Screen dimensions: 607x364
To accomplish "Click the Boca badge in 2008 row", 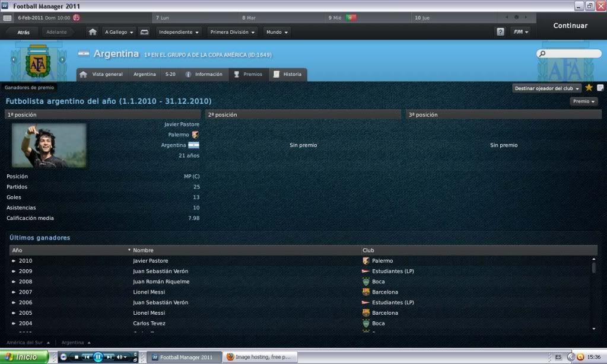I will 366,282.
